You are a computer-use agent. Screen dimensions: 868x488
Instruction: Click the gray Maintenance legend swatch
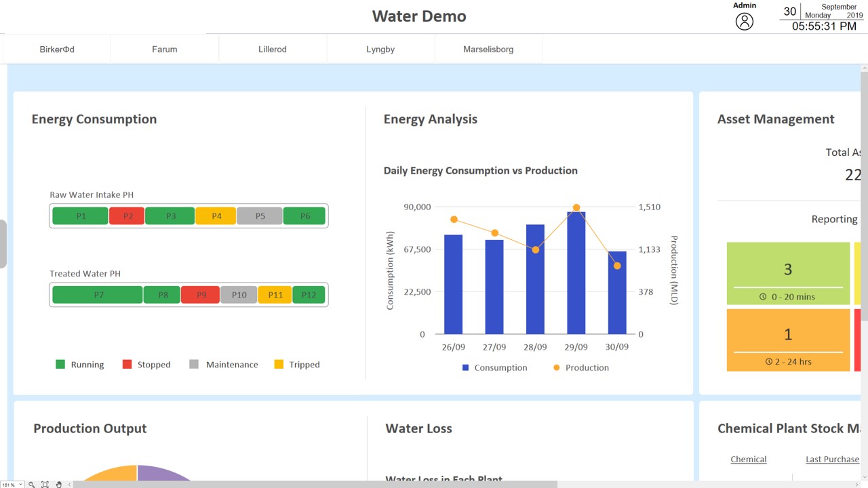coord(195,365)
